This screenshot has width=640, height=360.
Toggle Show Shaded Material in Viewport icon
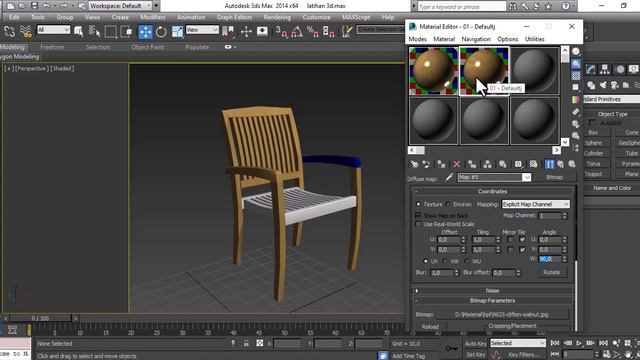point(533,164)
